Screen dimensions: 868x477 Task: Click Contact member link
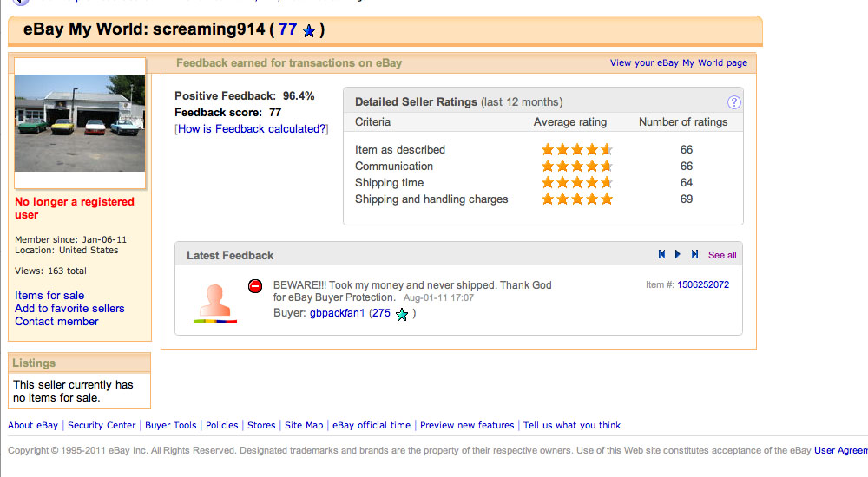[56, 322]
